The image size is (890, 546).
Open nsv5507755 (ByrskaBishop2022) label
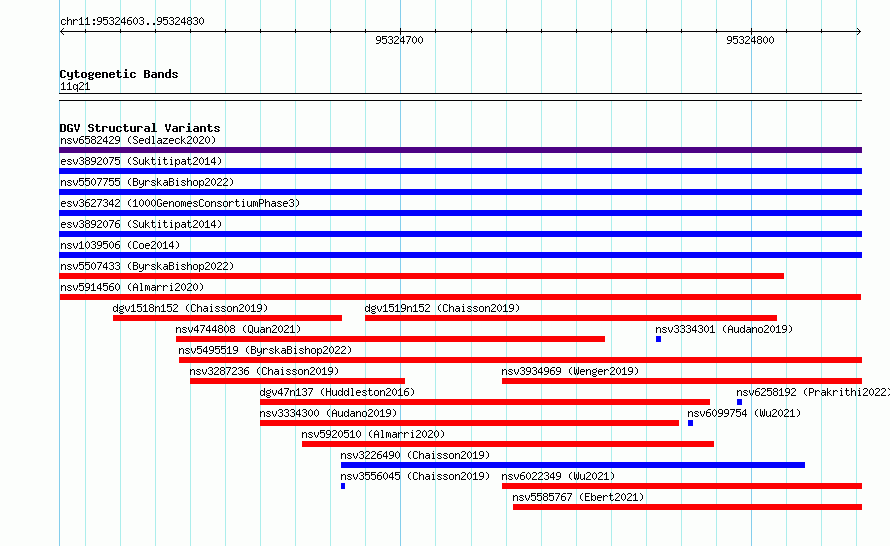click(x=147, y=182)
